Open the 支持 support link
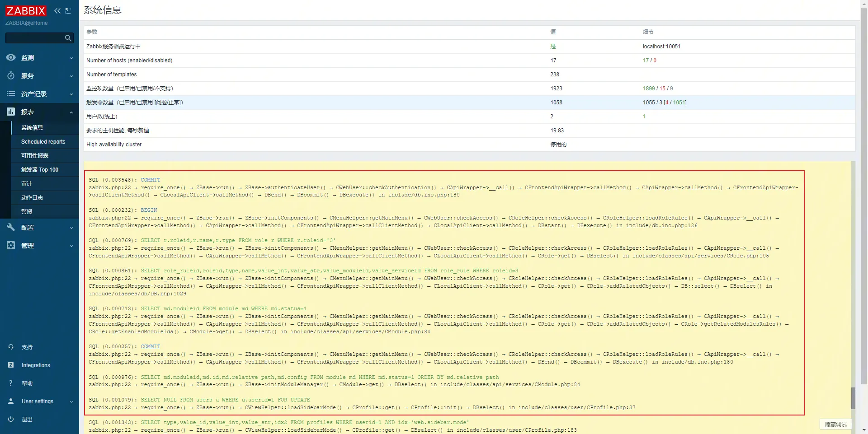The height and width of the screenshot is (434, 868). 27,347
